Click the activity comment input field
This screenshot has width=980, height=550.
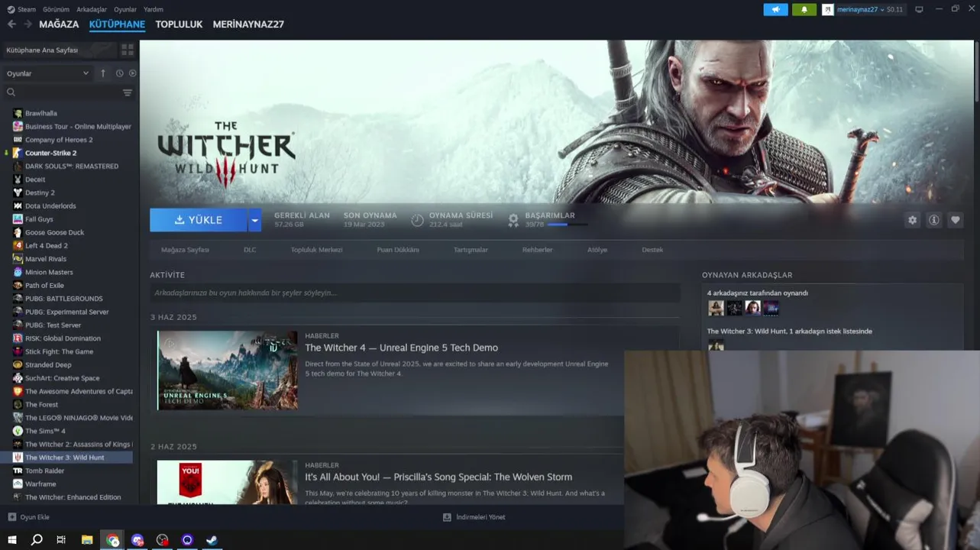414,293
